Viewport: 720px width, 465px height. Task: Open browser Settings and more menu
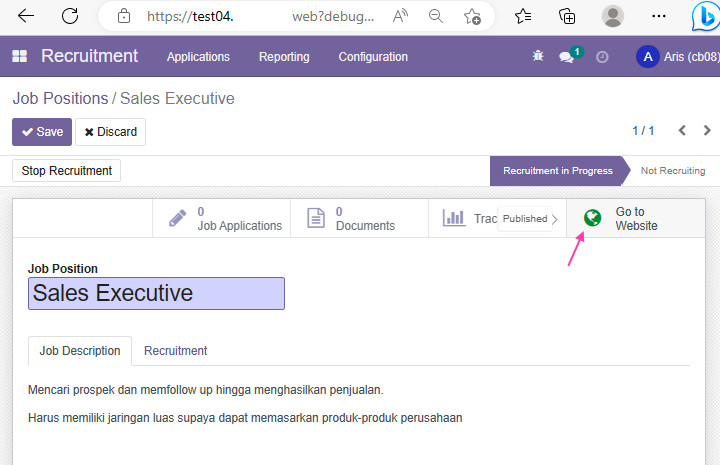[658, 16]
